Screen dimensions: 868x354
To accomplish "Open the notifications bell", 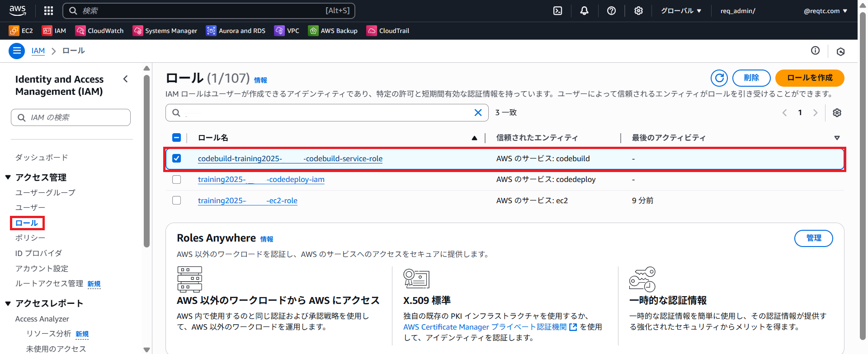I will pos(585,11).
